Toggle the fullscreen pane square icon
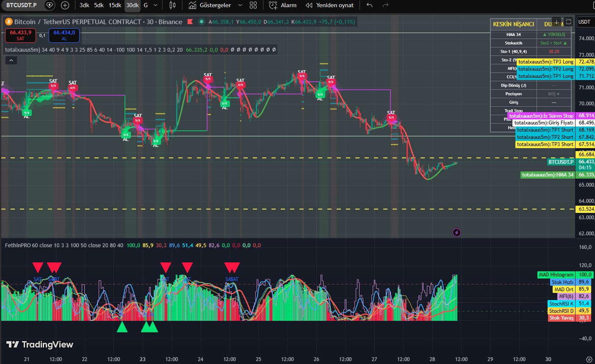The width and height of the screenshot is (595, 364). pyautogui.click(x=568, y=22)
